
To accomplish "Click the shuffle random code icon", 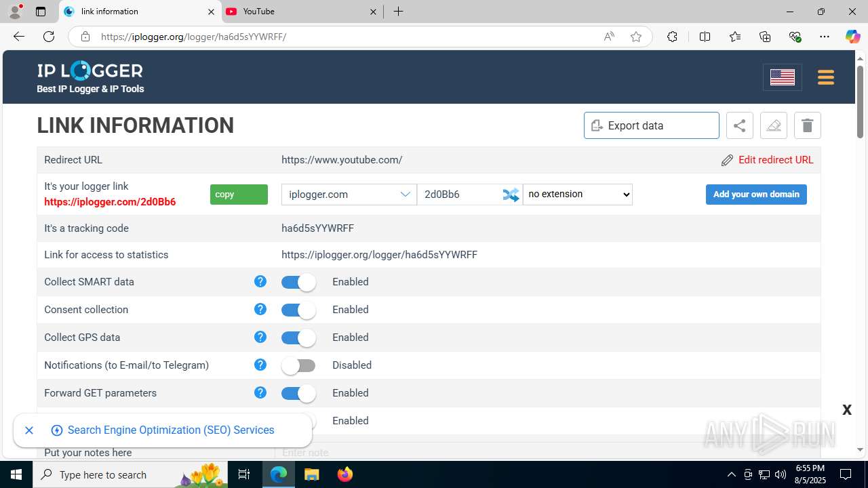I will coord(511,195).
